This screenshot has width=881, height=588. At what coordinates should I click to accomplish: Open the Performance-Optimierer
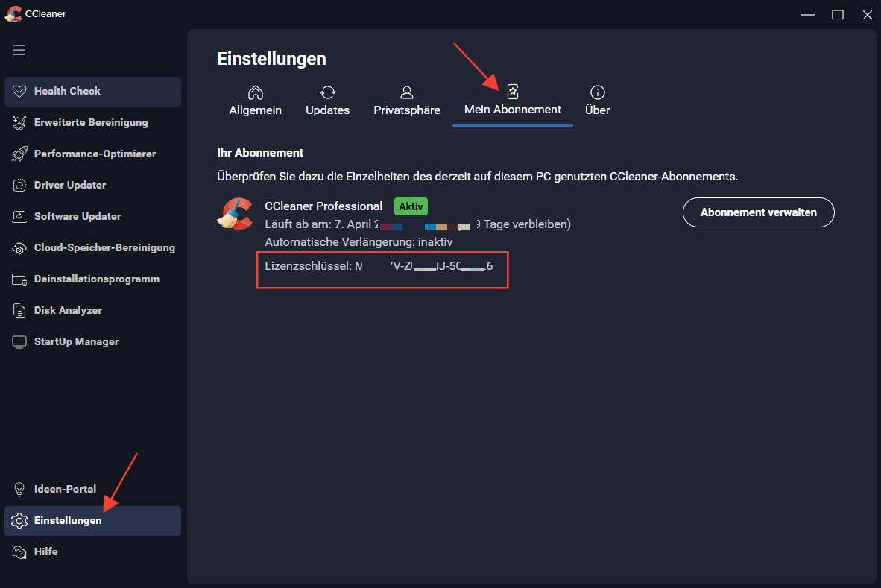(x=91, y=154)
